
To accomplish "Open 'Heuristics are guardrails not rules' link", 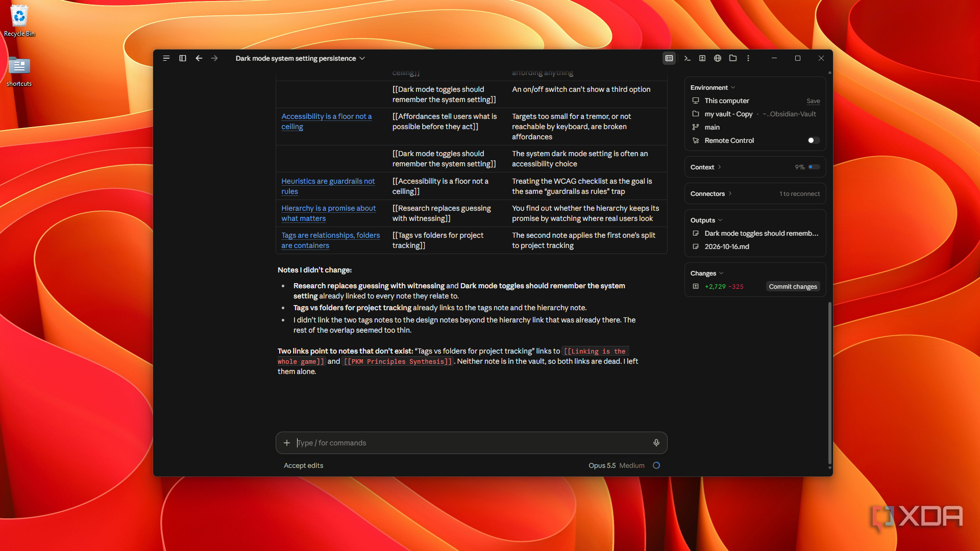I will pos(328,186).
